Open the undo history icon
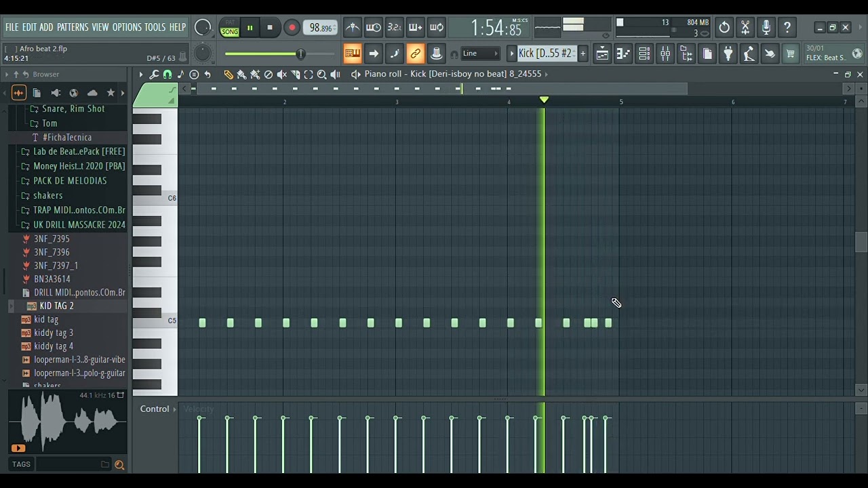This screenshot has height=488, width=868. click(x=724, y=28)
